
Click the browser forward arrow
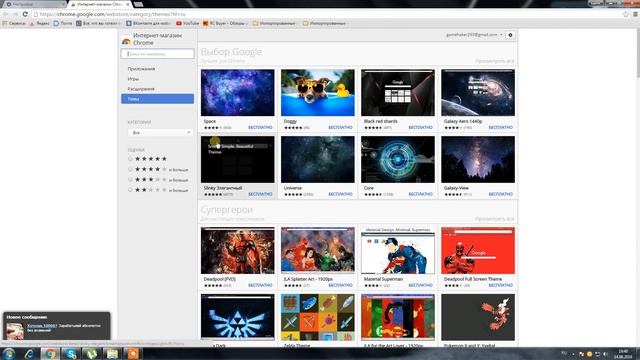coord(16,14)
